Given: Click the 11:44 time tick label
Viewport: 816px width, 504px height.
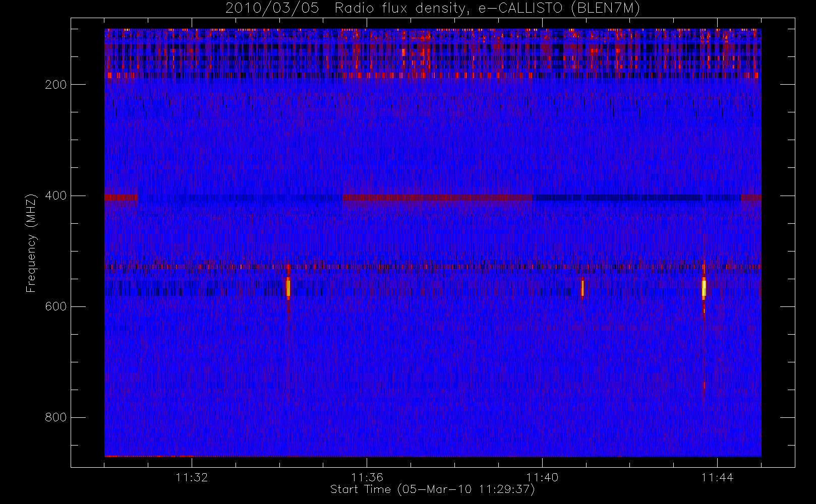Looking at the screenshot, I should 717,477.
